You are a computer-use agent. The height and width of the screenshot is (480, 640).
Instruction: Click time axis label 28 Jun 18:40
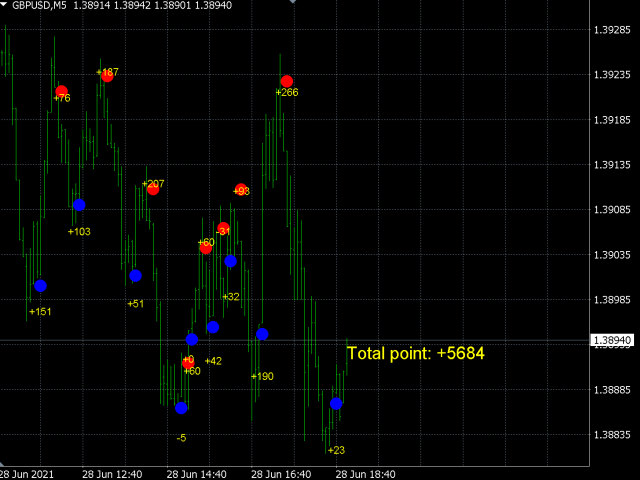pos(365,474)
